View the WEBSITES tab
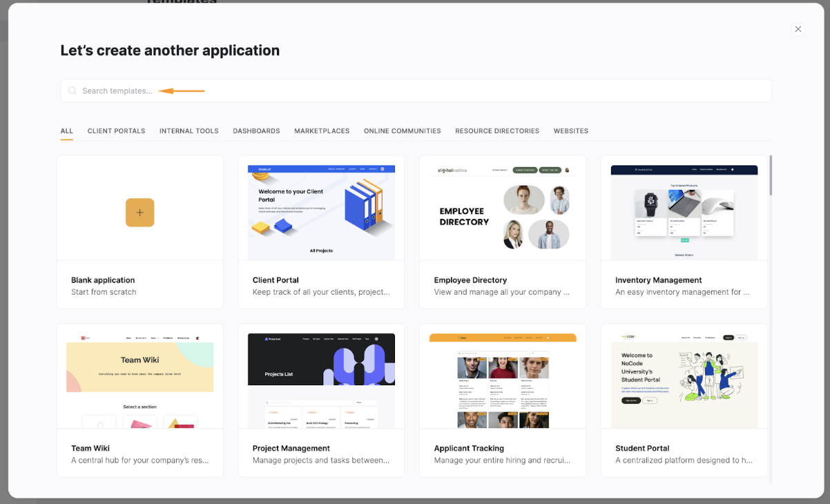 click(x=570, y=131)
